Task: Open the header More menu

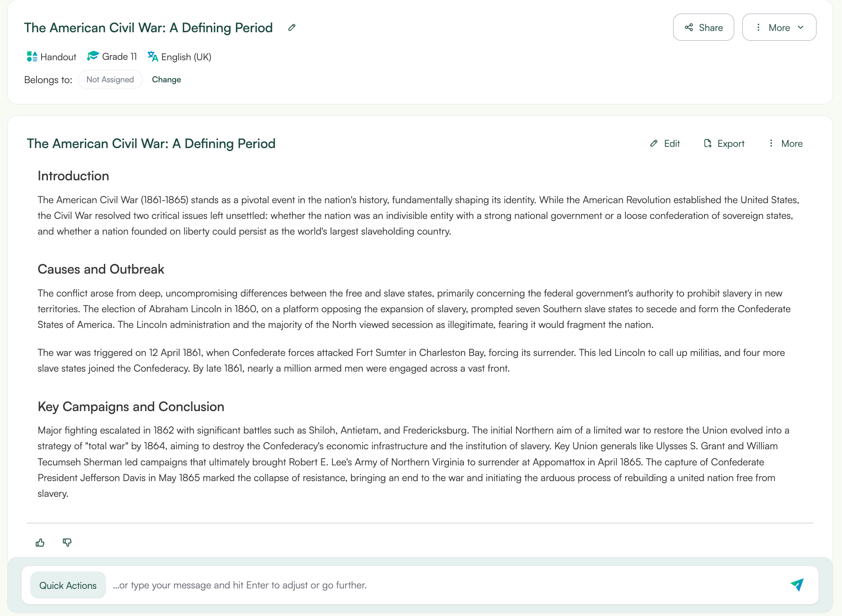Action: [x=779, y=27]
